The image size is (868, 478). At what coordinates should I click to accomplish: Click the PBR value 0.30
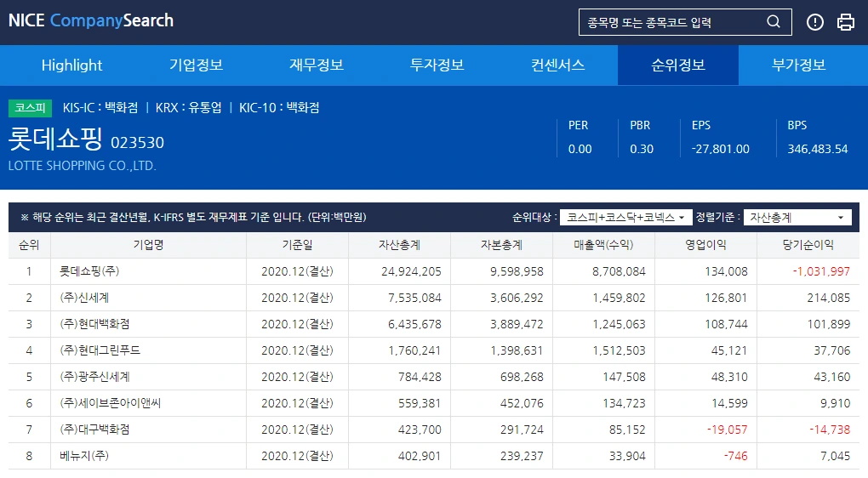[x=642, y=149]
